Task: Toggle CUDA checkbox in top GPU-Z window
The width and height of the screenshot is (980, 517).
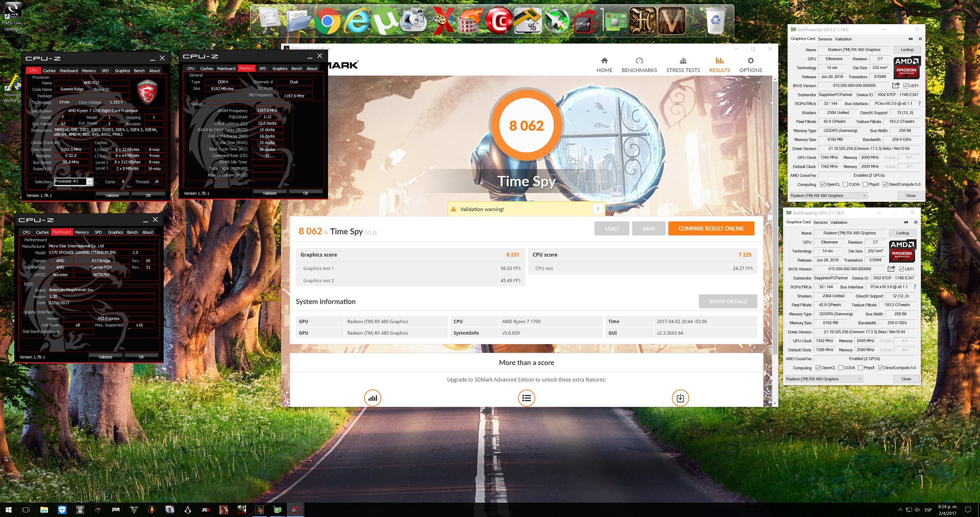Action: [x=845, y=184]
